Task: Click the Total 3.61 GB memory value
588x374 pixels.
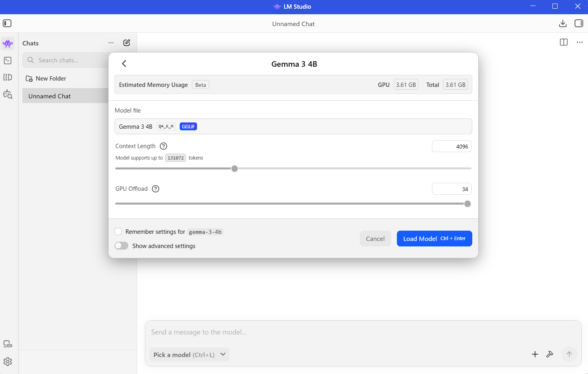Action: [455, 85]
